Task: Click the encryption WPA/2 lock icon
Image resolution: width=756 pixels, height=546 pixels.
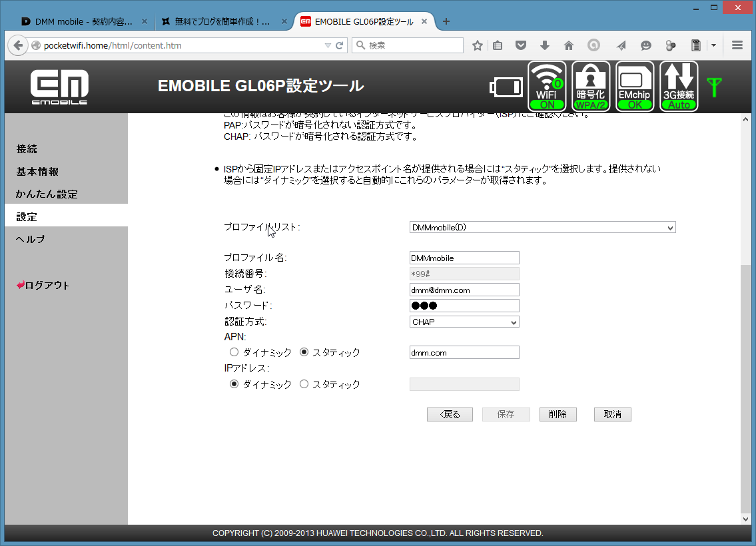Action: (591, 87)
